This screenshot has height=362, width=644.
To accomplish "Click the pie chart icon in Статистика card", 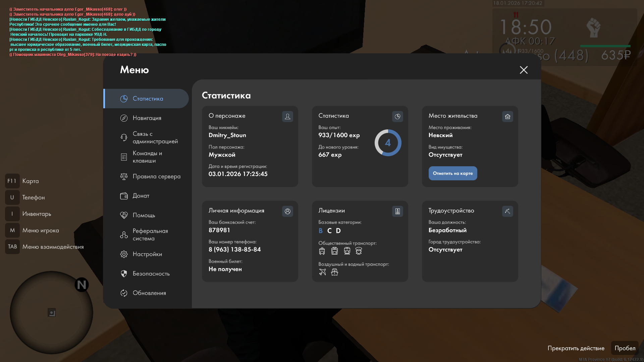I will (397, 117).
